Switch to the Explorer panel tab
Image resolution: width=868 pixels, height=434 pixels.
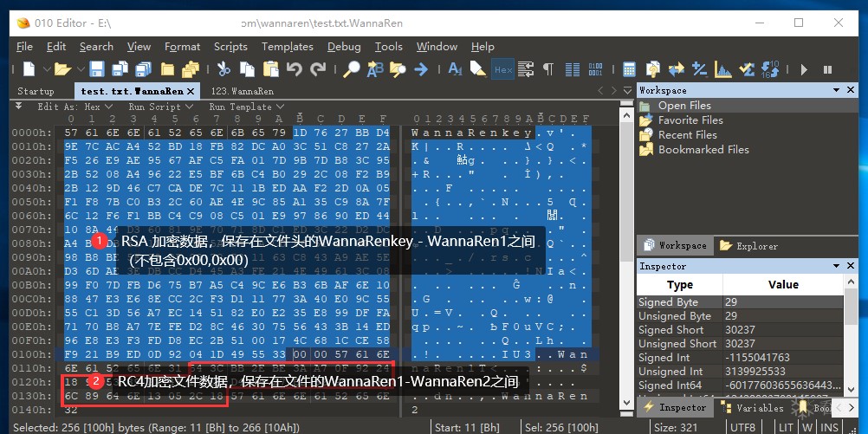click(750, 246)
